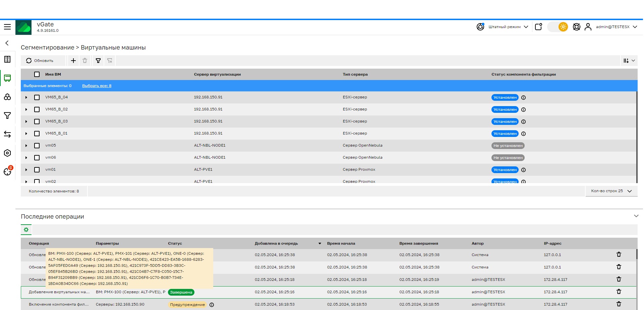
Task: Open the filter funnel in toolbar
Action: coord(98,61)
